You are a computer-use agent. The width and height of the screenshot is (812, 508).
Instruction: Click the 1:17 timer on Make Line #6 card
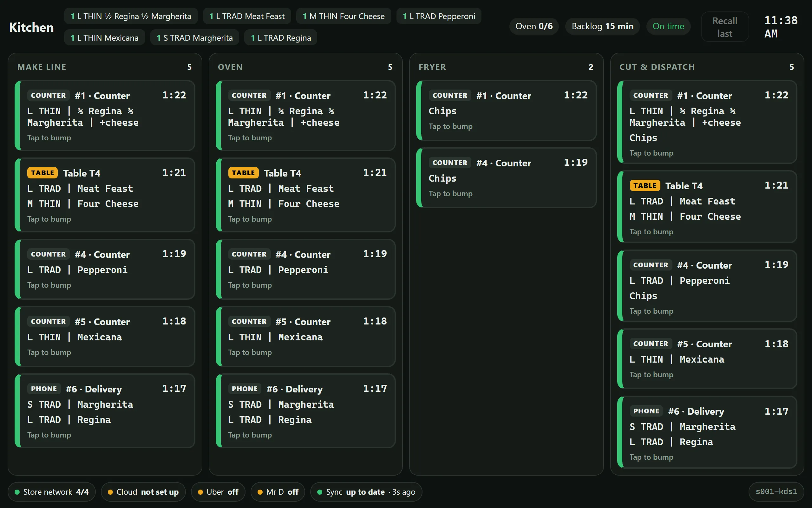[174, 388]
